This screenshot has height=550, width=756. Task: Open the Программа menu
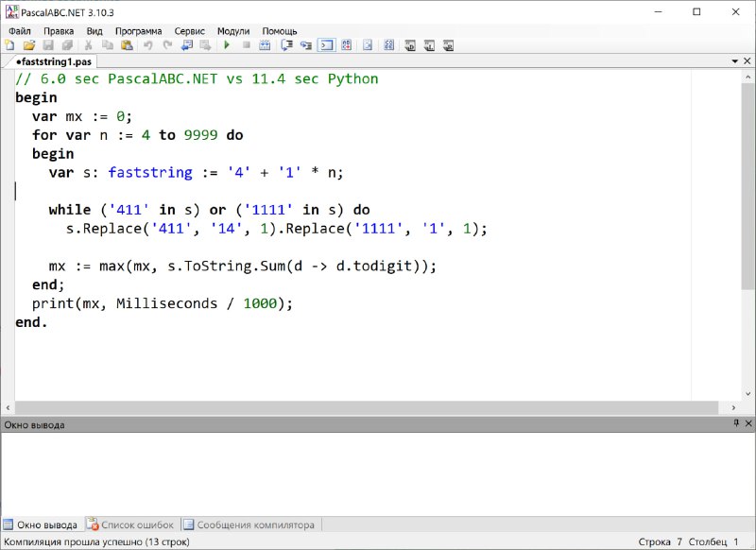coord(138,31)
